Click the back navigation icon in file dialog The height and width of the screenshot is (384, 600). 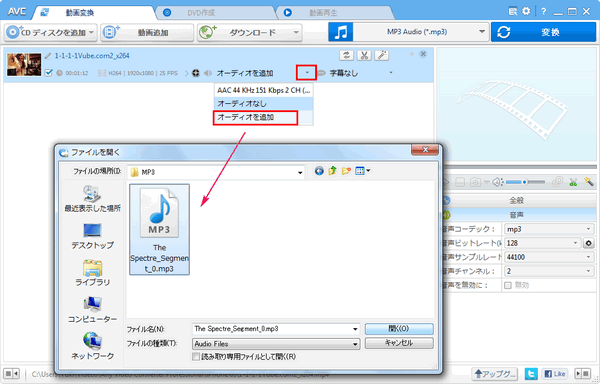point(319,171)
